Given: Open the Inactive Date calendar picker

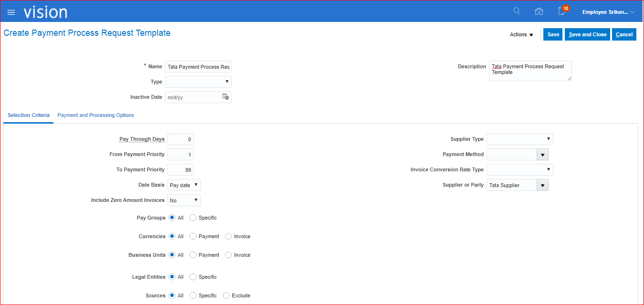Looking at the screenshot, I should tap(225, 97).
